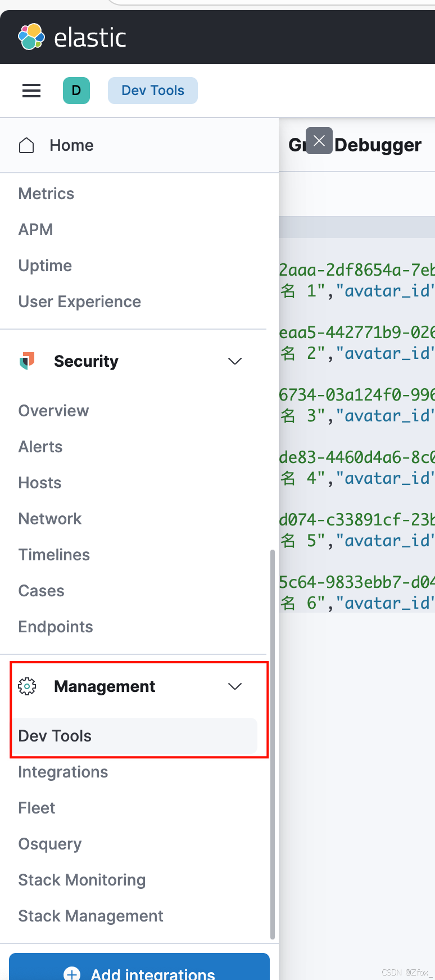Go to Home
The image size is (435, 980).
(71, 145)
